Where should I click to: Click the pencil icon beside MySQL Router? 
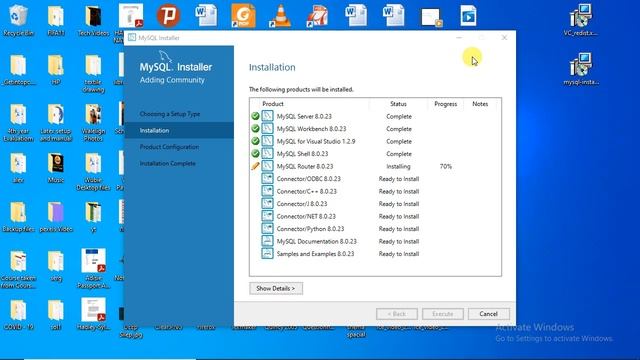pyautogui.click(x=255, y=166)
